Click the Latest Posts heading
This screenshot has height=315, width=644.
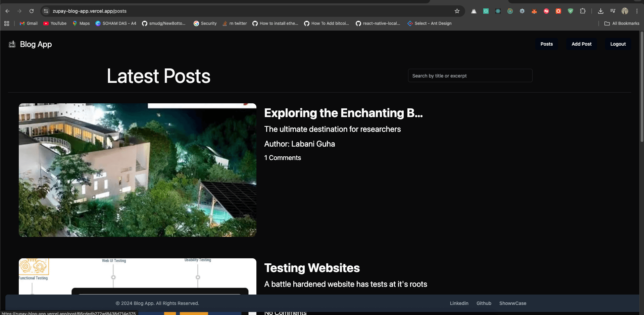coord(159,76)
